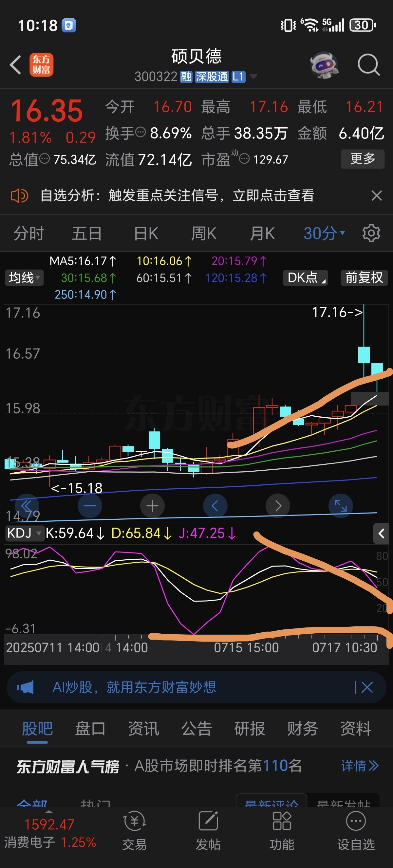Image resolution: width=393 pixels, height=868 pixels.
Task: Expand chart to fullscreen
Action: click(340, 506)
